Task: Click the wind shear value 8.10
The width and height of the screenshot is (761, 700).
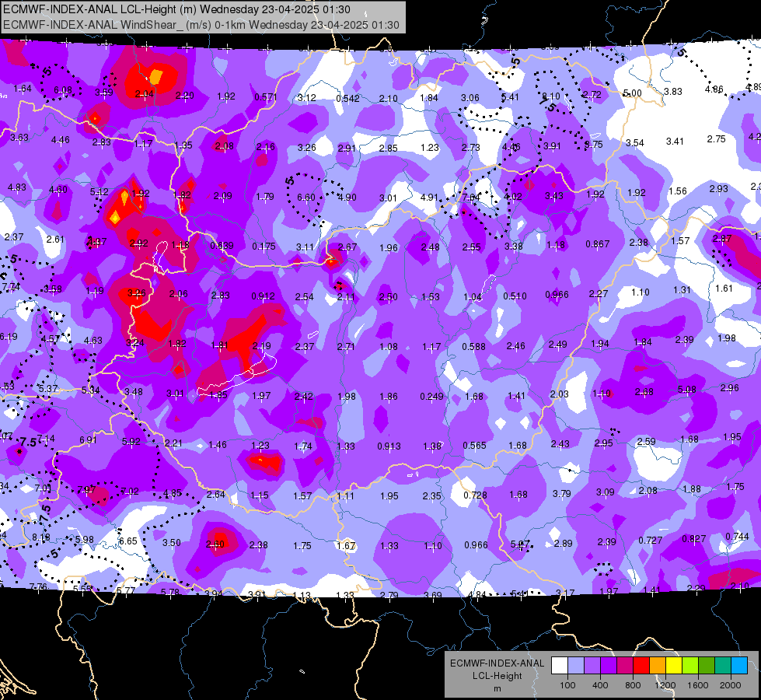Action: [x=551, y=96]
